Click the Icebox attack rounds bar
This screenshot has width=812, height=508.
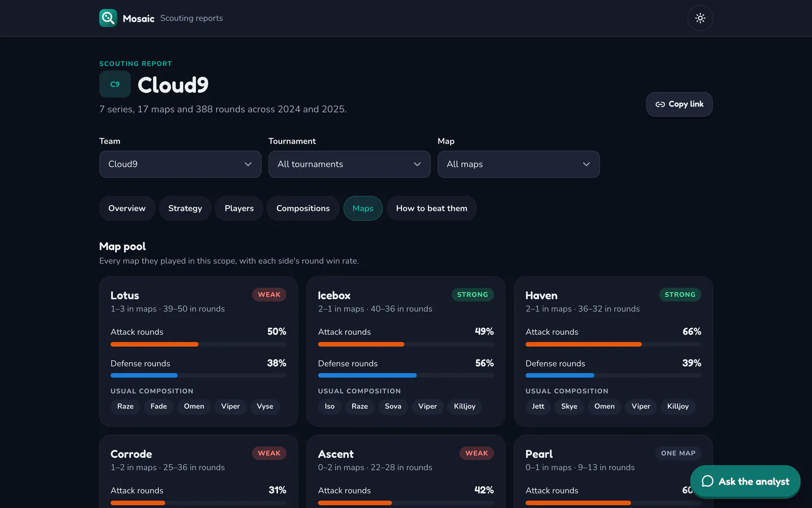point(406,344)
